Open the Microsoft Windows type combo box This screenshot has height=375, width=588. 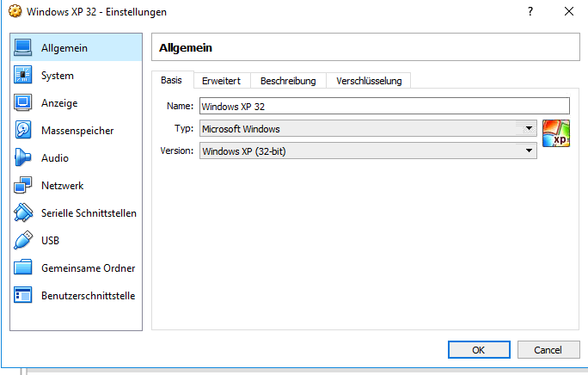pyautogui.click(x=368, y=128)
